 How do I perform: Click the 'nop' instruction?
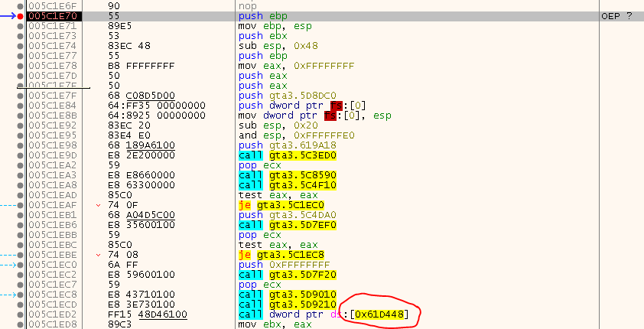point(248,6)
